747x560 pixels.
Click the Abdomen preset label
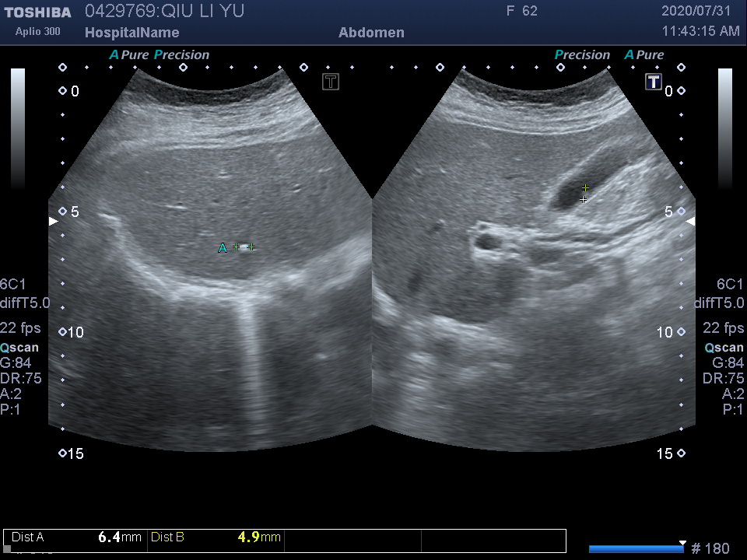pos(371,33)
